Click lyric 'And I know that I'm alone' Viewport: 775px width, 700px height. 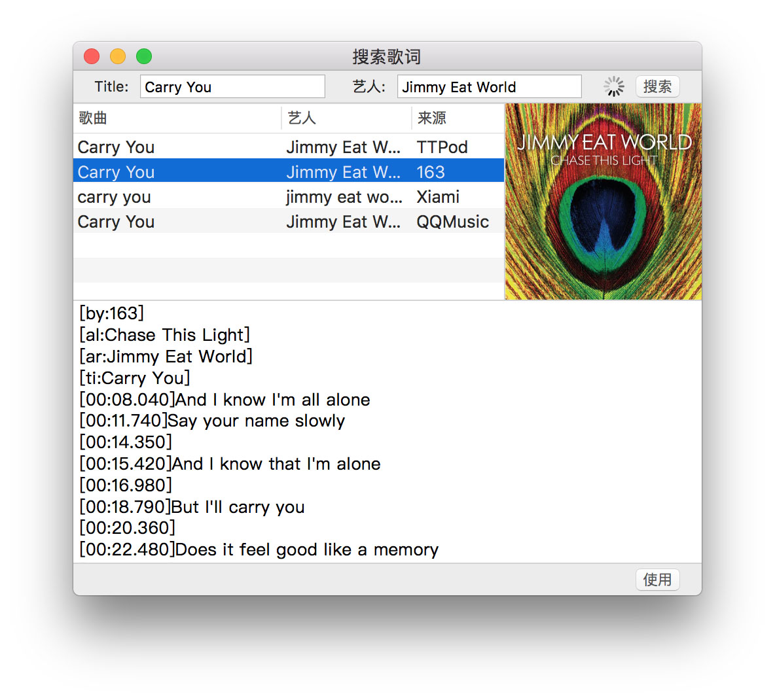click(x=276, y=463)
